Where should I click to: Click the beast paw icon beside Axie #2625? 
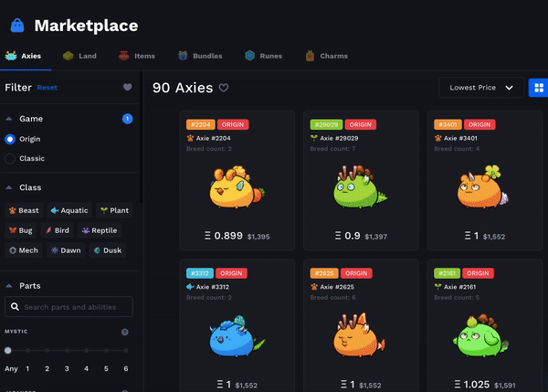[x=314, y=287]
